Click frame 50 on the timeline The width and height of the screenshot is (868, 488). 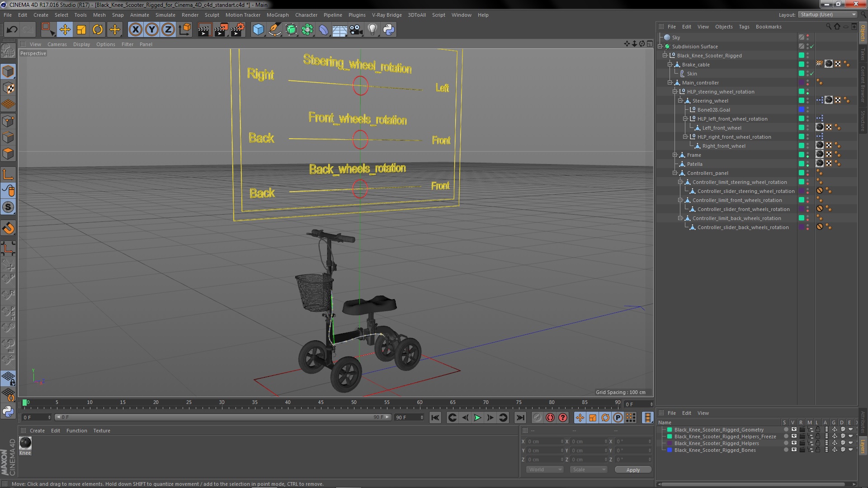[354, 403]
